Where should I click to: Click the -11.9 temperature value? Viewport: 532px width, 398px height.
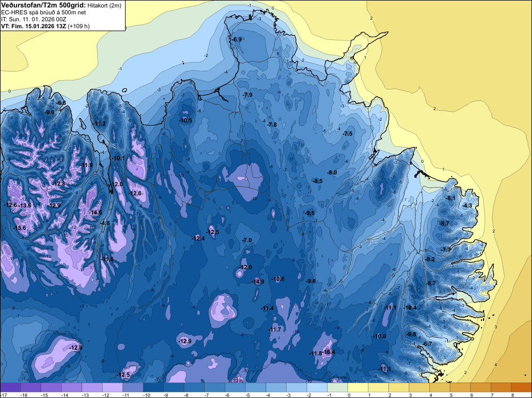[x=86, y=165]
